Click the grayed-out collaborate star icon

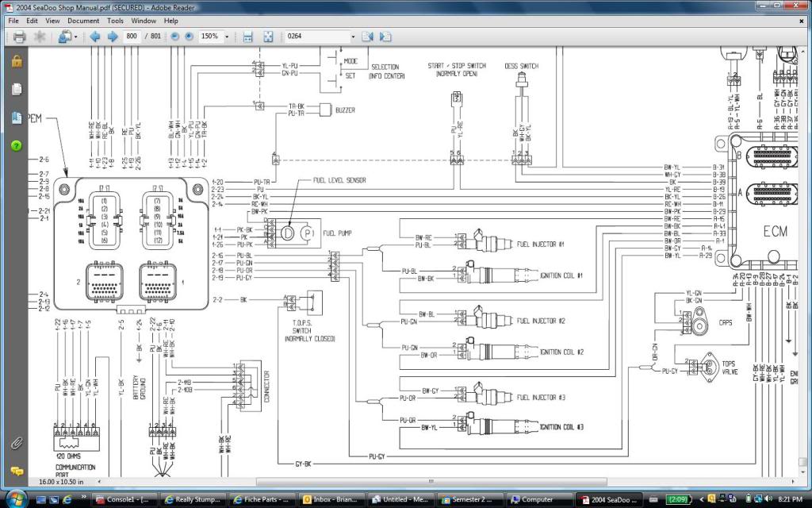(40, 37)
